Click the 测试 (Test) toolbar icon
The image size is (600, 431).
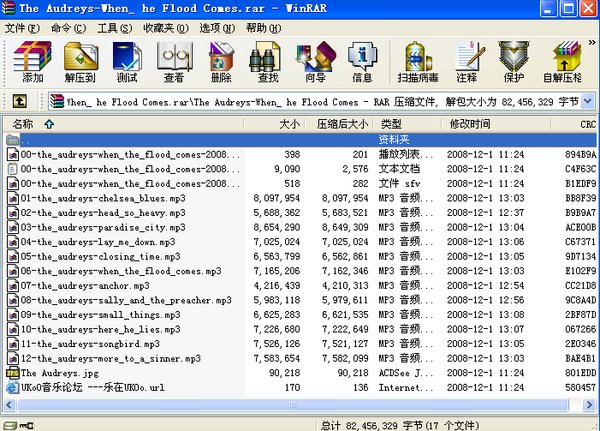tap(127, 62)
